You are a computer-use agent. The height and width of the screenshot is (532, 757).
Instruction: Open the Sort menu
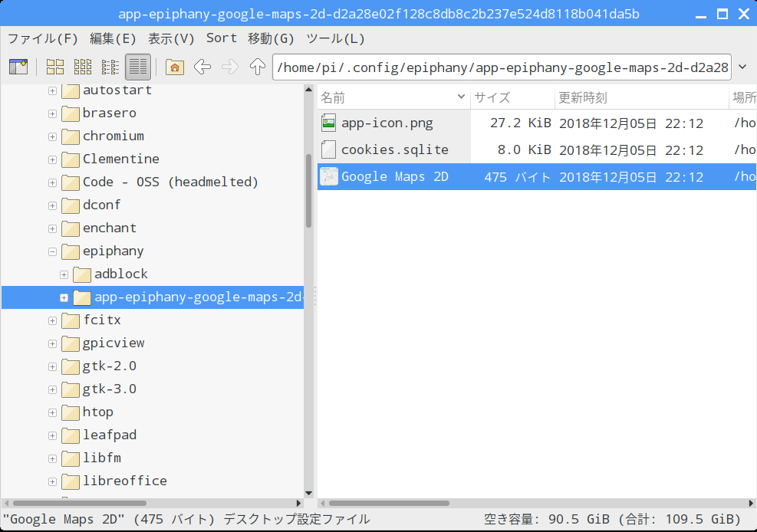(222, 38)
